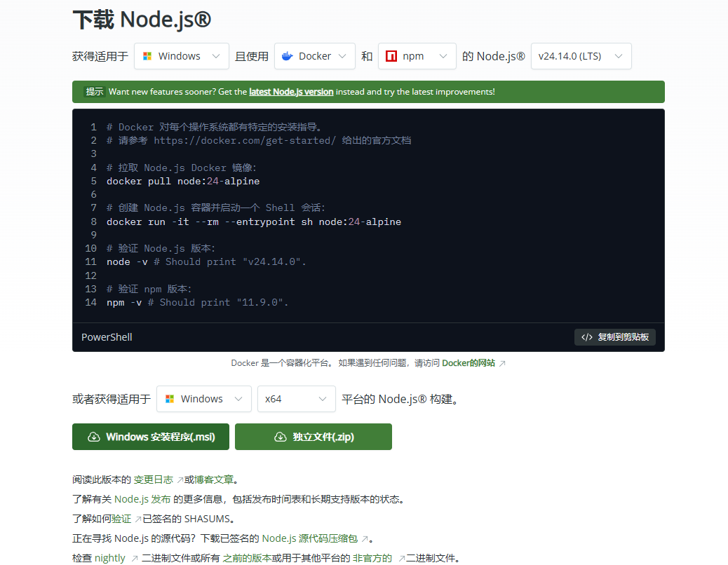Download the Windows 安装程序(.msi) installer

point(151,437)
